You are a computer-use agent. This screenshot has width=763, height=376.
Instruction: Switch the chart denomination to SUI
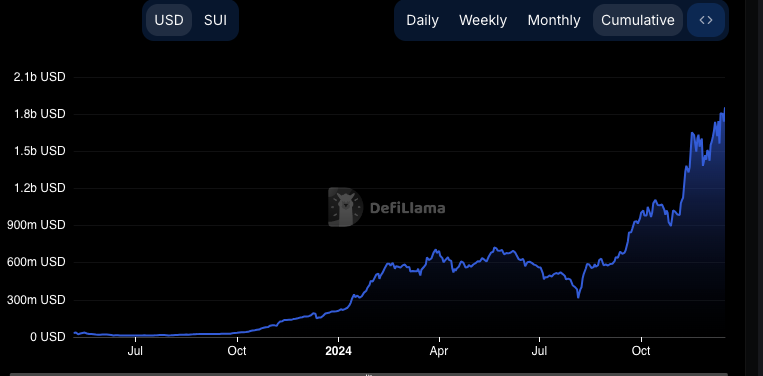(215, 20)
